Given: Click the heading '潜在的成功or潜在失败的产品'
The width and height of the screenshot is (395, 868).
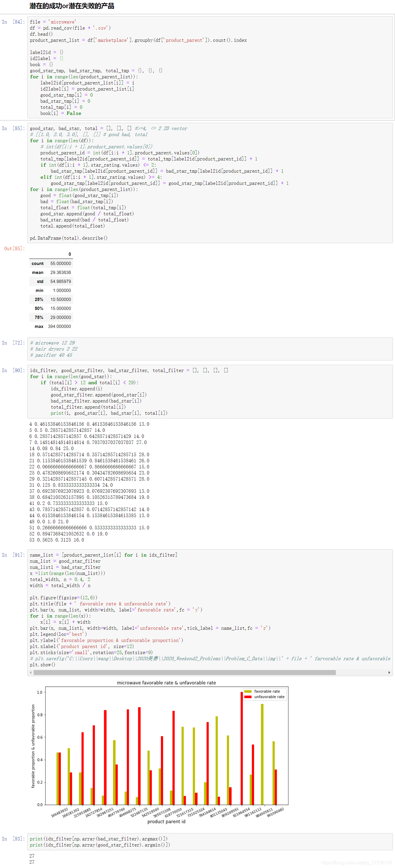Looking at the screenshot, I should click(72, 6).
